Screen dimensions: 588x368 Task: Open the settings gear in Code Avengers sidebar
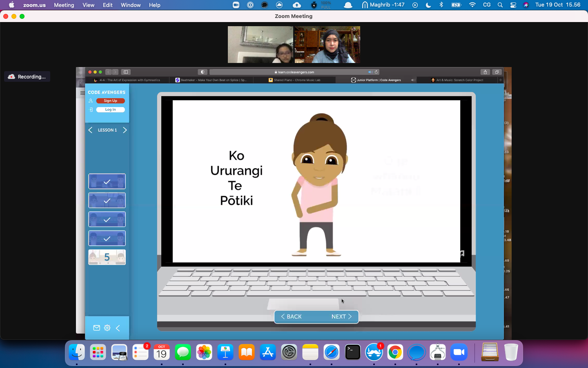107,328
